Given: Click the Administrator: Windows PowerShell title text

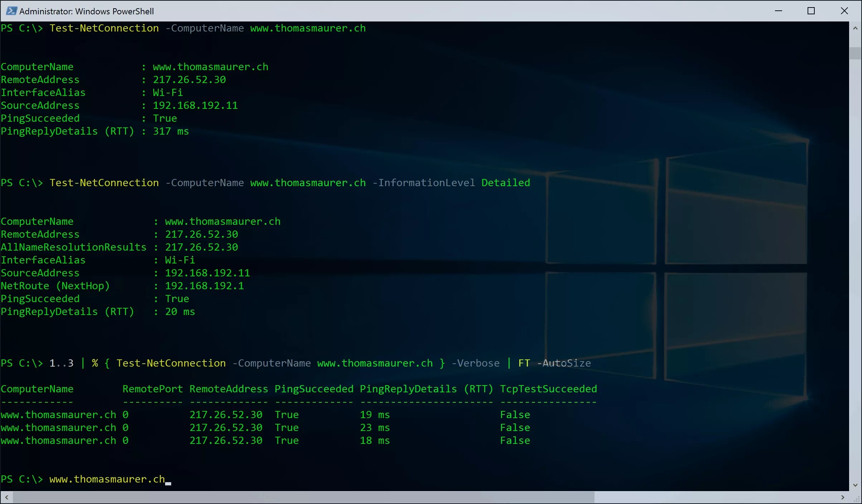Looking at the screenshot, I should (x=86, y=11).
